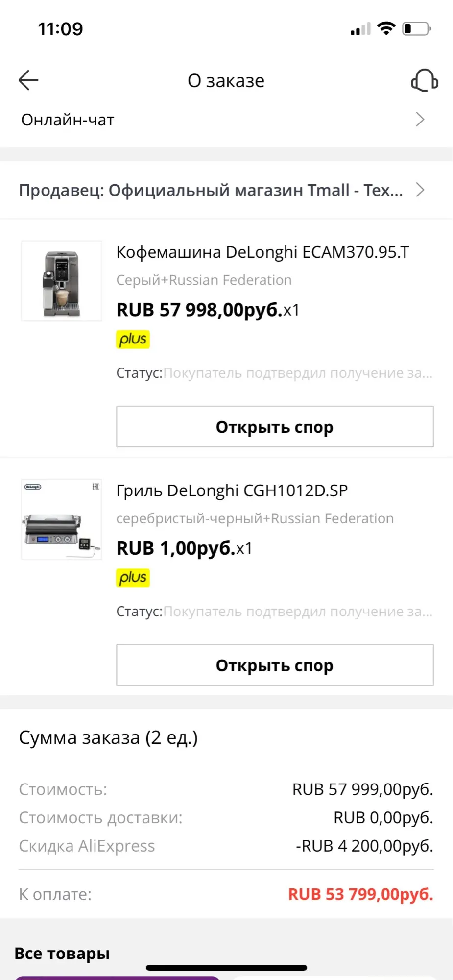Open the DeLonghi grill thumbnail
The image size is (453, 980).
click(62, 519)
